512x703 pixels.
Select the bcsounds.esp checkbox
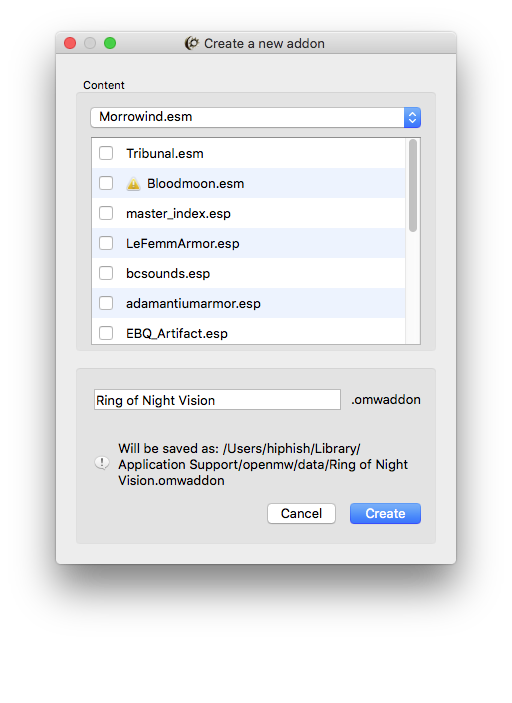pos(106,273)
